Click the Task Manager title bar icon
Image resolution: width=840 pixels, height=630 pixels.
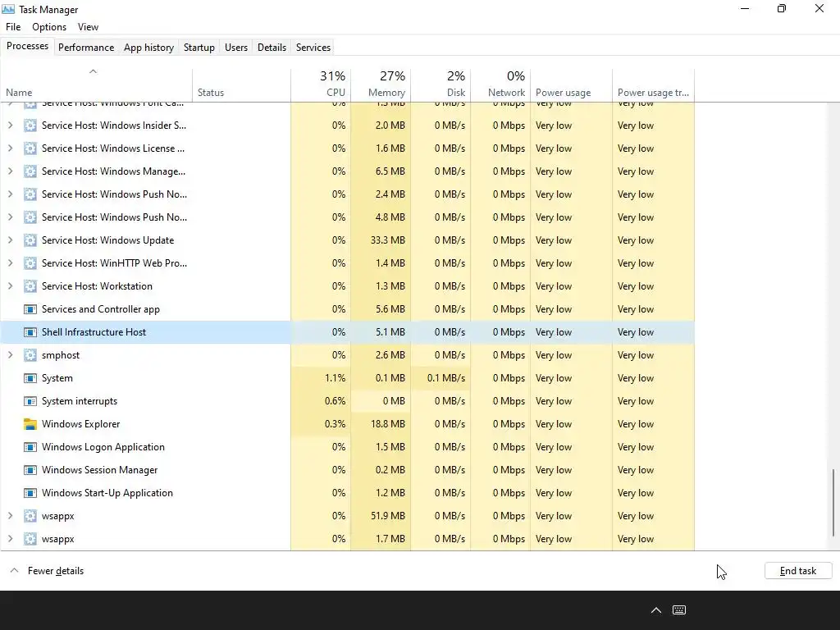[x=8, y=9]
